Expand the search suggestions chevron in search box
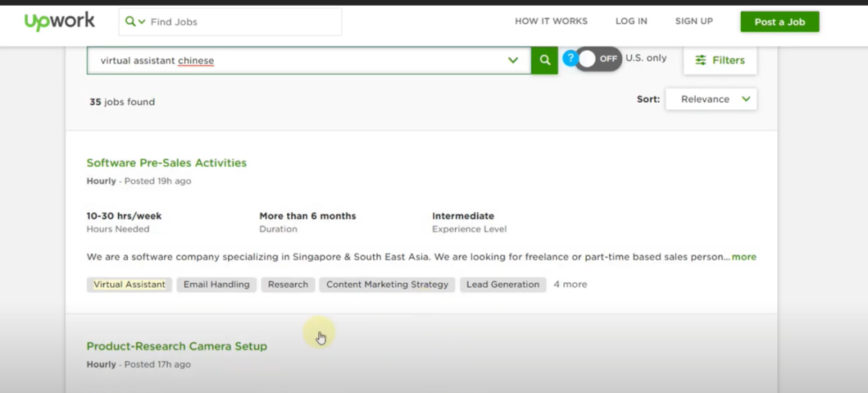868x393 pixels. (513, 60)
